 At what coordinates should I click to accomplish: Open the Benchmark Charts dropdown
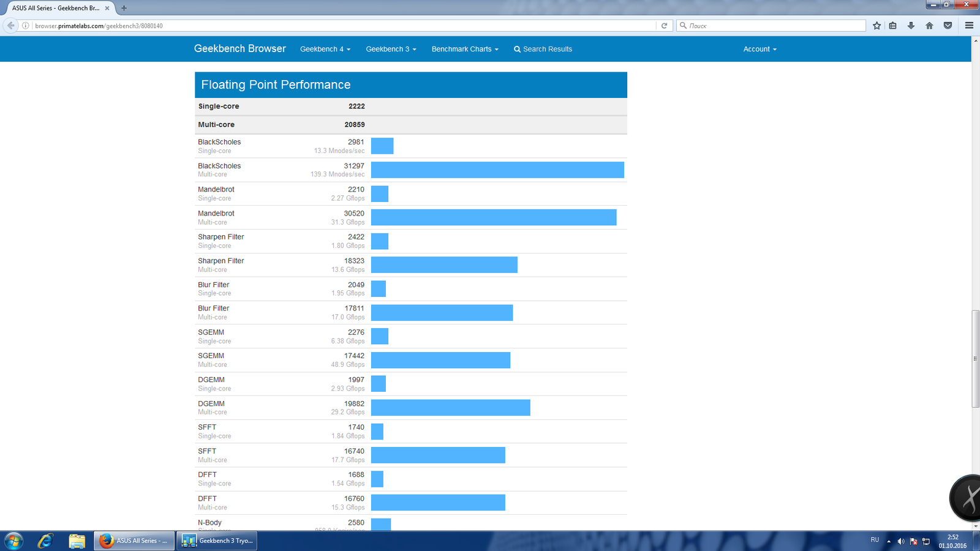pyautogui.click(x=465, y=49)
